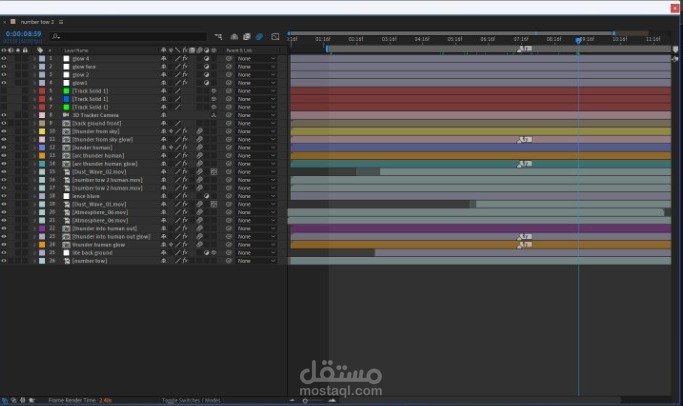Click the Layer Name column header
Image resolution: width=683 pixels, height=406 pixels.
point(76,51)
